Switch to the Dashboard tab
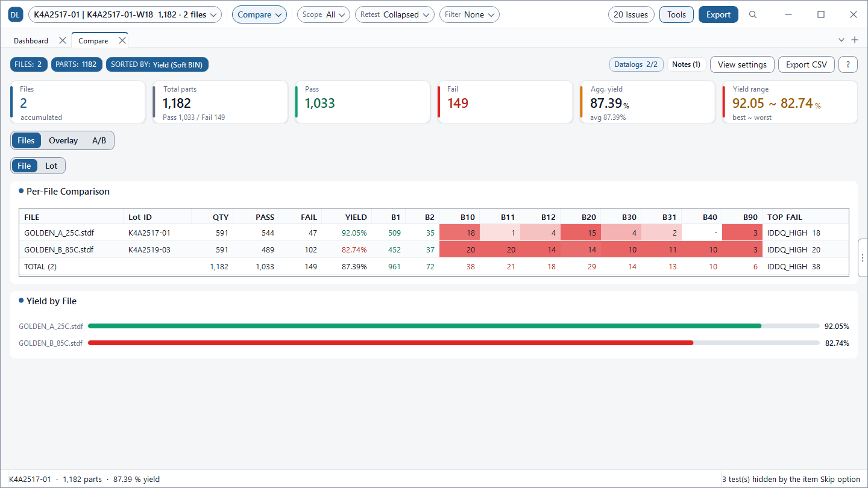The width and height of the screenshot is (868, 488). tap(31, 41)
